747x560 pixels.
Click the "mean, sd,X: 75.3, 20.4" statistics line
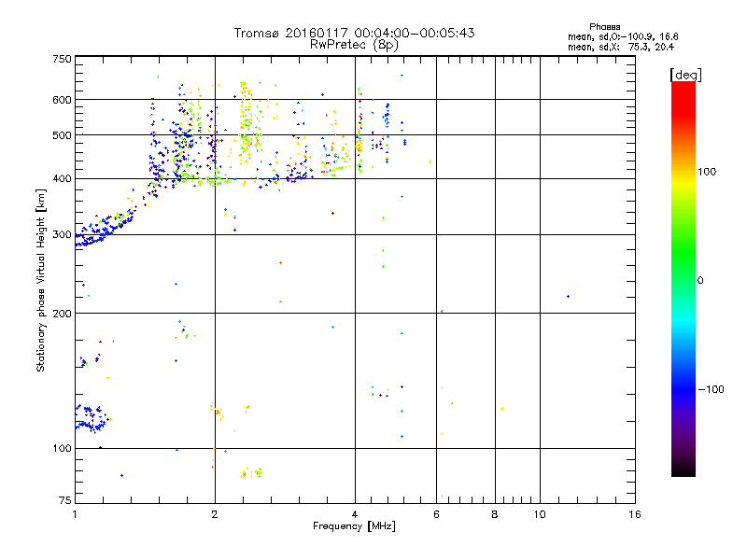click(621, 47)
